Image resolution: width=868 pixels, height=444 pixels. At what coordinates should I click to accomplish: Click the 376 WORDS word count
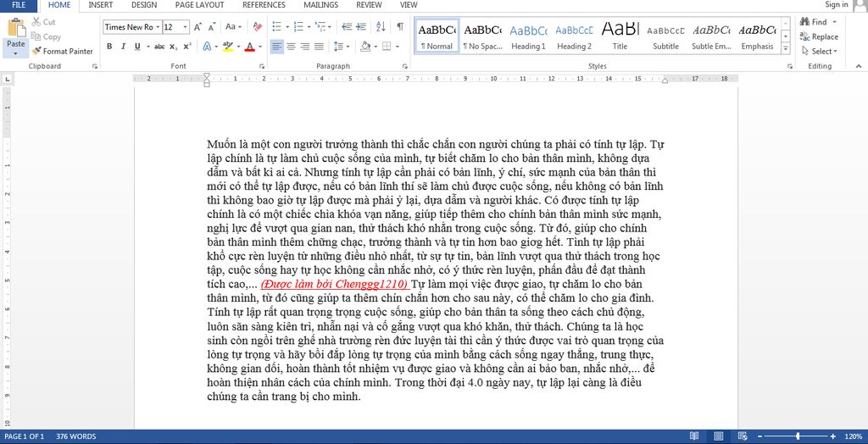(75, 436)
